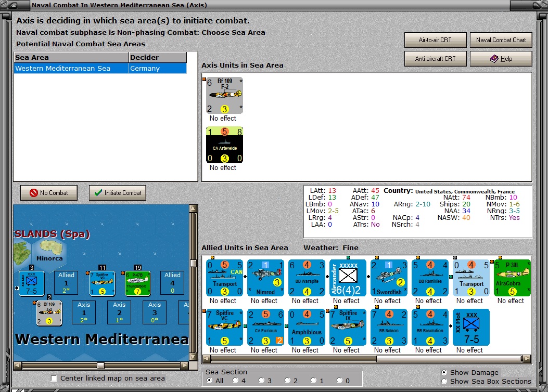Select the Spitfire VC counter in Allied units
548x392 pixels.
click(224, 327)
